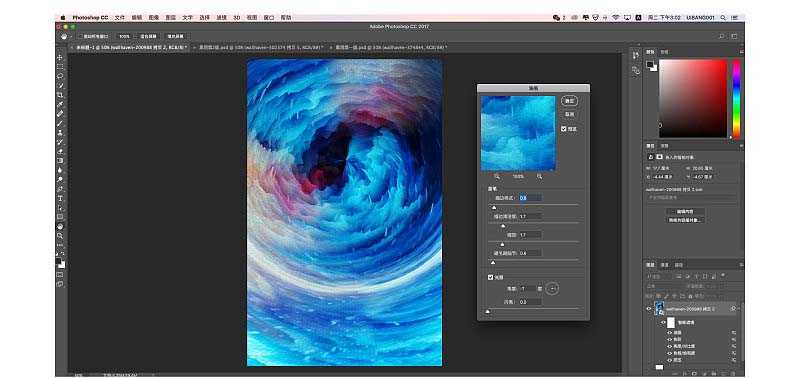Select the Horizontal Type tool
The height and width of the screenshot is (378, 800).
pos(60,198)
